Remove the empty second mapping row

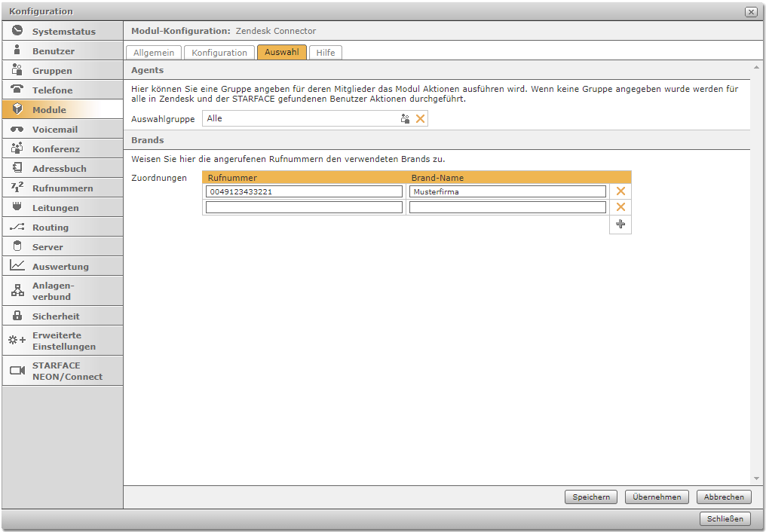click(x=620, y=207)
